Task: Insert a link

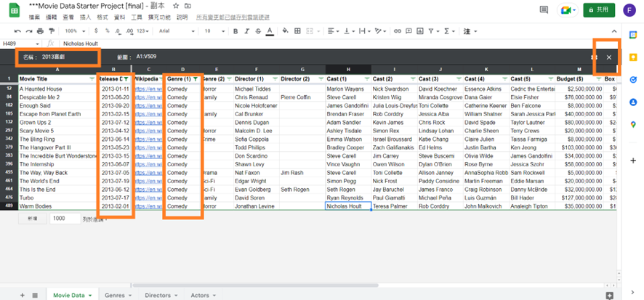Action: (x=397, y=31)
